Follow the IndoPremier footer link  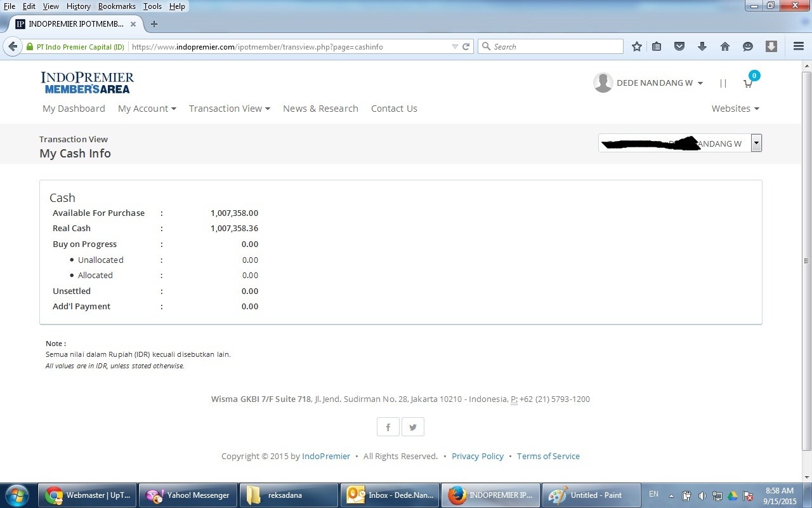(x=326, y=456)
